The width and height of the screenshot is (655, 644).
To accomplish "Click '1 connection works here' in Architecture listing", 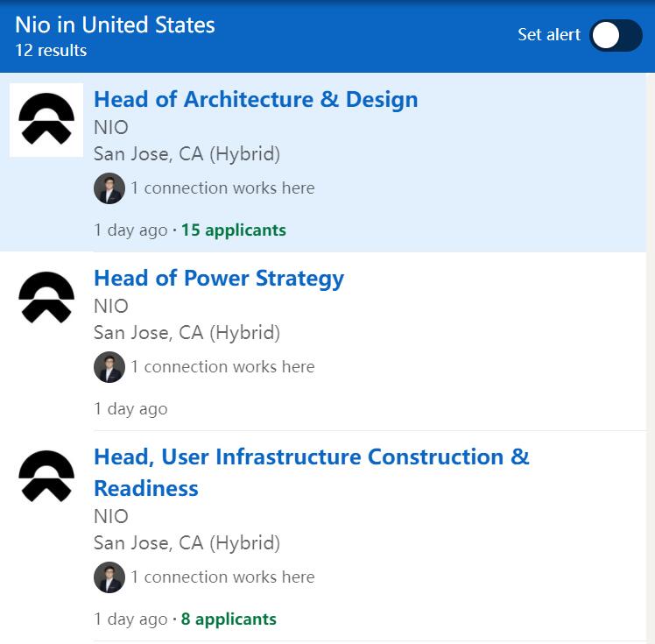I will point(222,188).
